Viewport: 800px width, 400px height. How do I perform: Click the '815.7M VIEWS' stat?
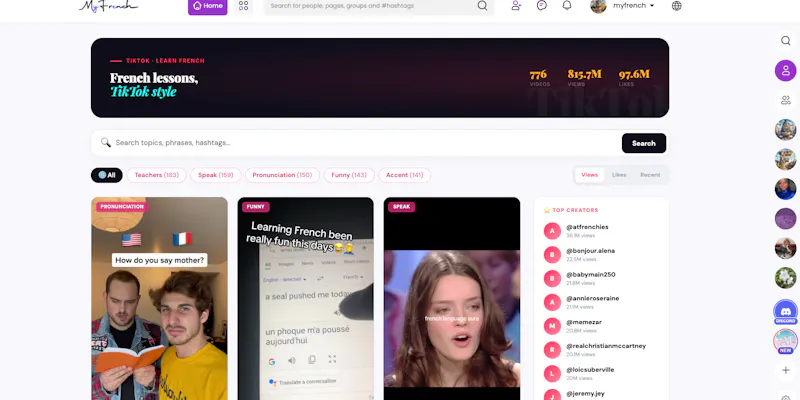click(584, 78)
